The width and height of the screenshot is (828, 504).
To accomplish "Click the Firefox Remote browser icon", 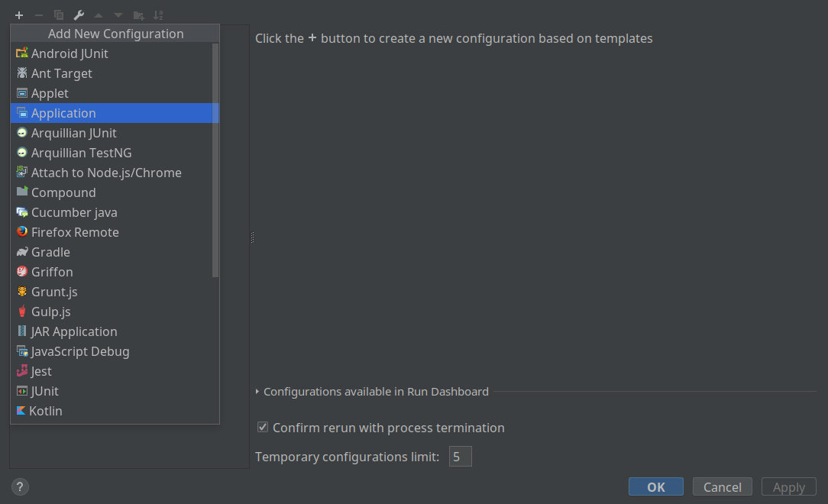I will click(21, 231).
